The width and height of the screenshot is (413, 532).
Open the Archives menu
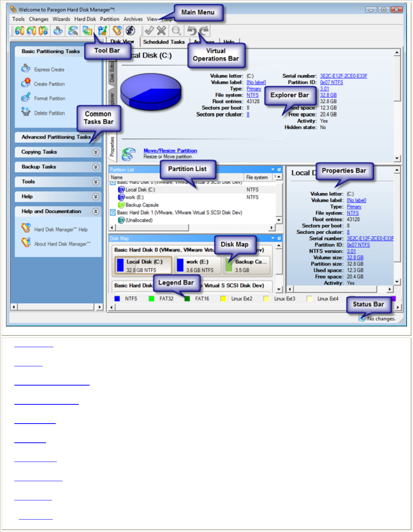[133, 19]
